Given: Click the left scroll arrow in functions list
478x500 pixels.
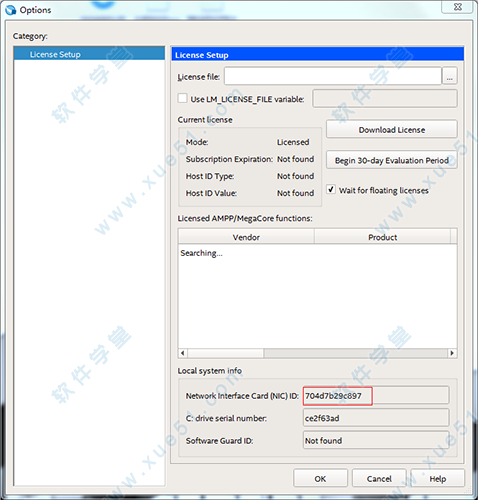Looking at the screenshot, I should tap(182, 353).
